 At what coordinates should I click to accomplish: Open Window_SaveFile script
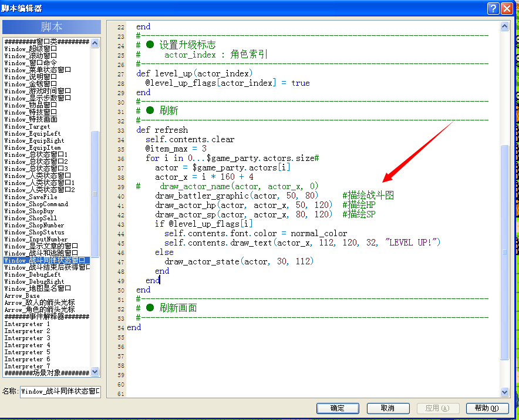click(31, 197)
